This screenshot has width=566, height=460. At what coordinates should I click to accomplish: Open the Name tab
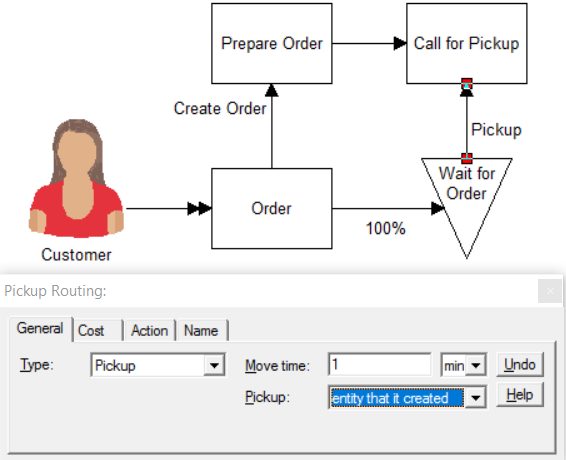[x=201, y=330]
